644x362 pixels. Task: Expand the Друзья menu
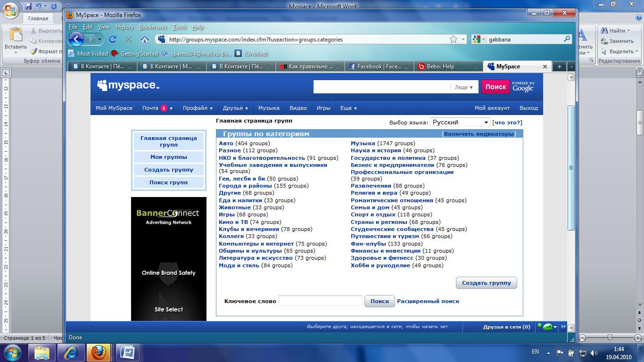pos(235,108)
